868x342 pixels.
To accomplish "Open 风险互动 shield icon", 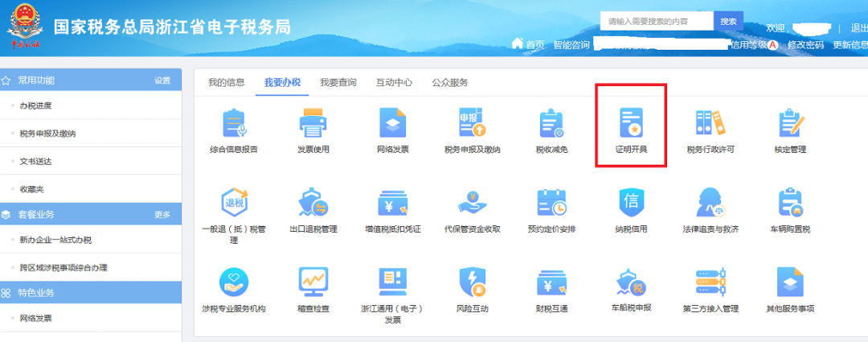I will (473, 282).
